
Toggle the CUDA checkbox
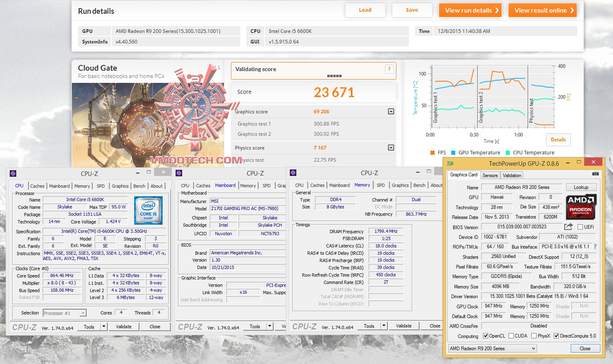coord(511,336)
